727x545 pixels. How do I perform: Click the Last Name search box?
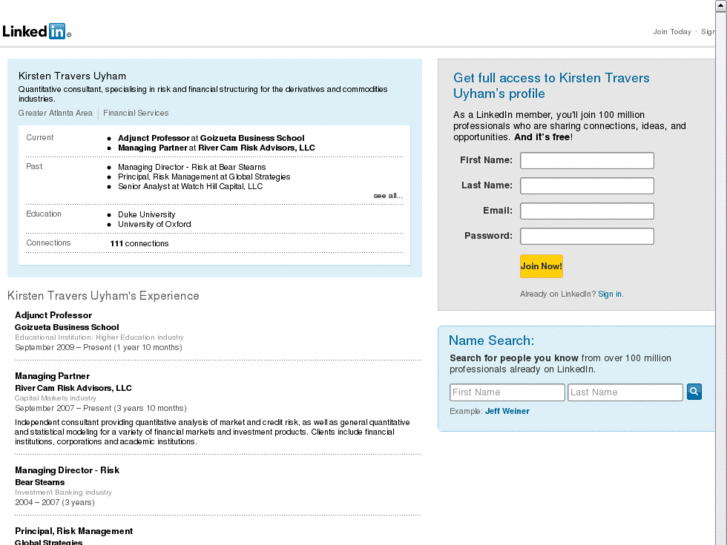click(625, 392)
